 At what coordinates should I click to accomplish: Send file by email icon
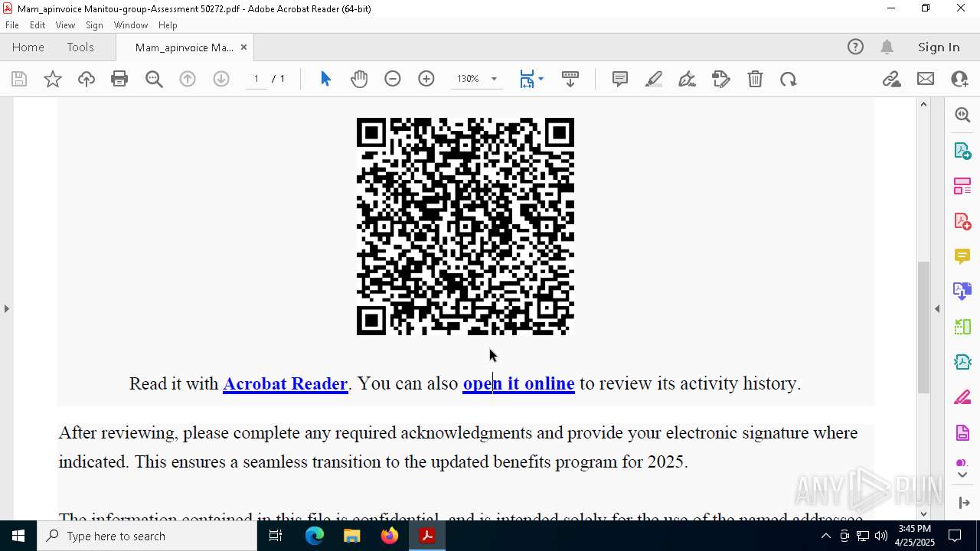click(x=926, y=79)
